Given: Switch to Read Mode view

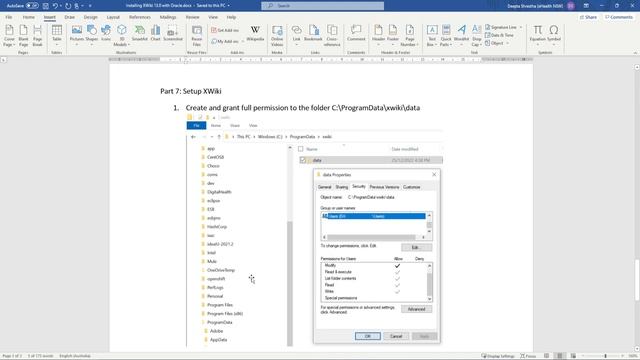Looking at the screenshot, I should click(547, 356).
